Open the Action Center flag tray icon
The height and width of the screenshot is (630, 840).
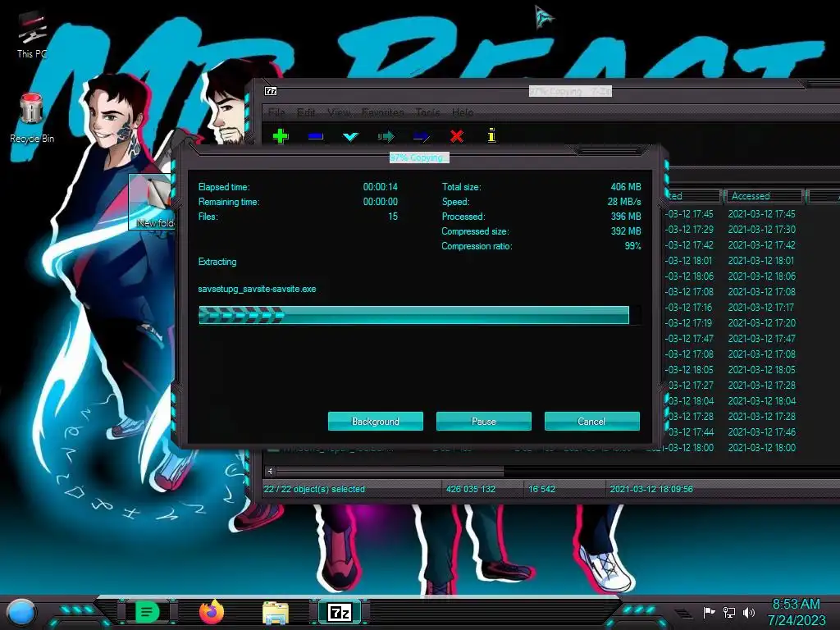(710, 612)
